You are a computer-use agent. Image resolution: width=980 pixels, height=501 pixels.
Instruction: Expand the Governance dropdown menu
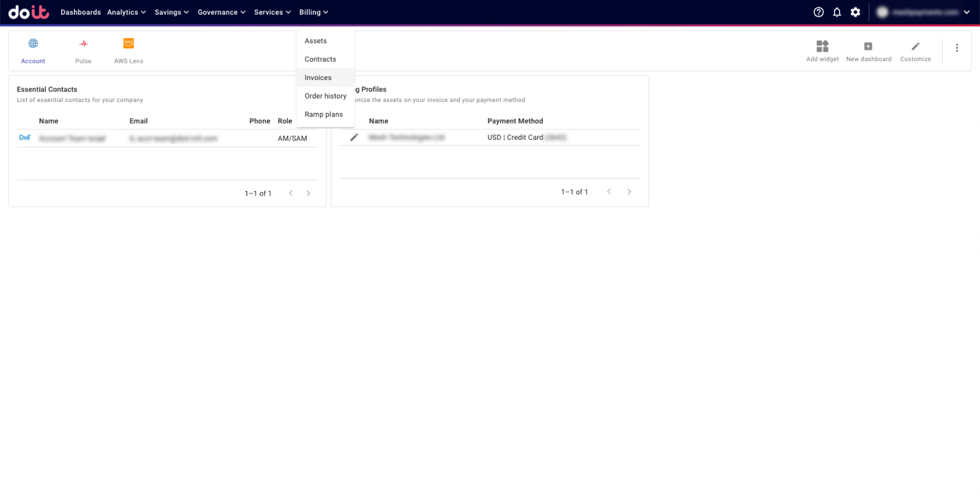tap(222, 12)
